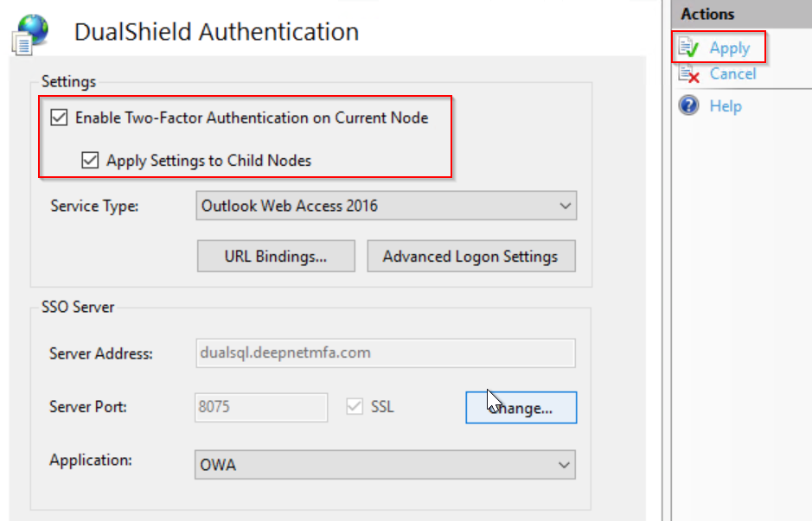
Task: Open Advanced Logon Settings
Action: click(x=470, y=257)
